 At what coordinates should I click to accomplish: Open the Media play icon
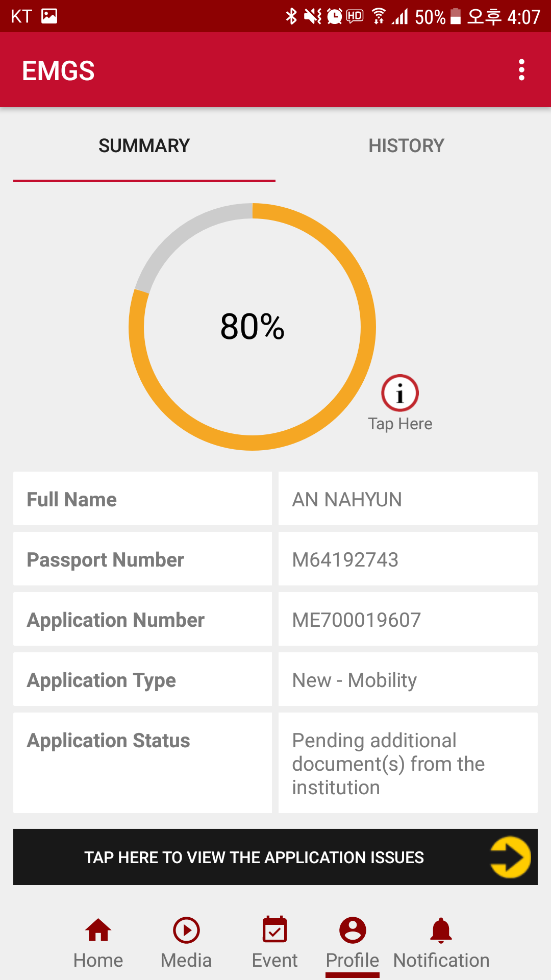[186, 930]
